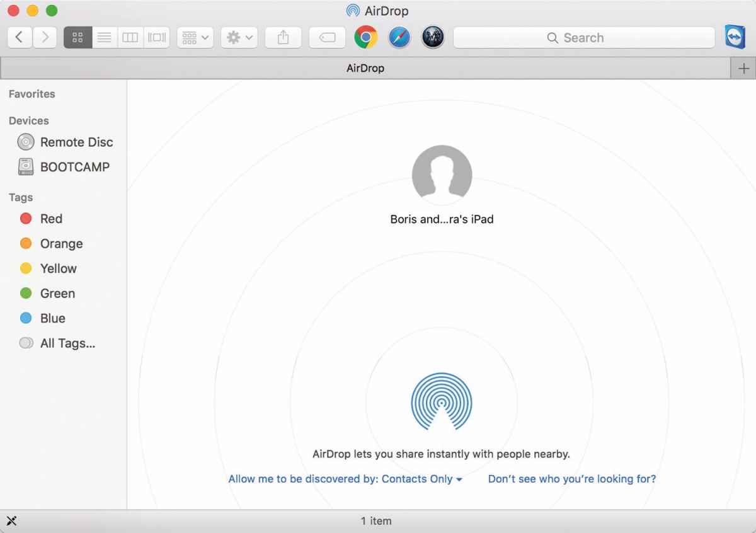Enter full screen with the green button
Viewport: 756px width, 533px height.
click(x=52, y=11)
